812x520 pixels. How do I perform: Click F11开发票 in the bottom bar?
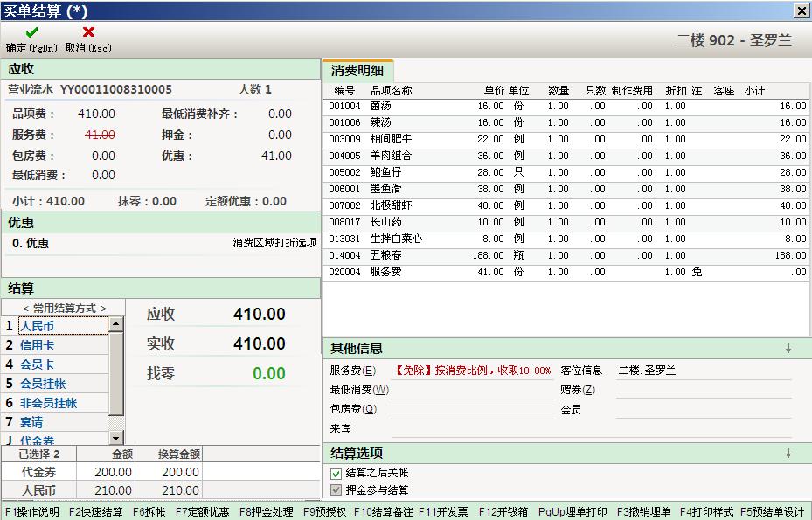point(442,512)
